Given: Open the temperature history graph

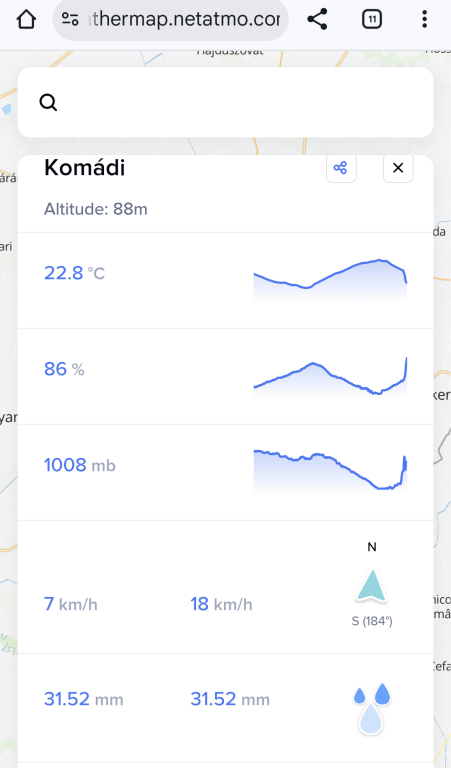Looking at the screenshot, I should 330,280.
